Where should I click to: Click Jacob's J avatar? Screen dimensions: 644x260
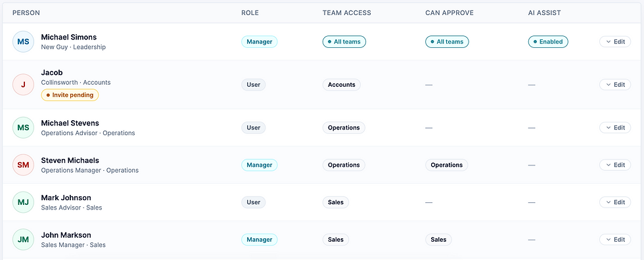pos(23,85)
